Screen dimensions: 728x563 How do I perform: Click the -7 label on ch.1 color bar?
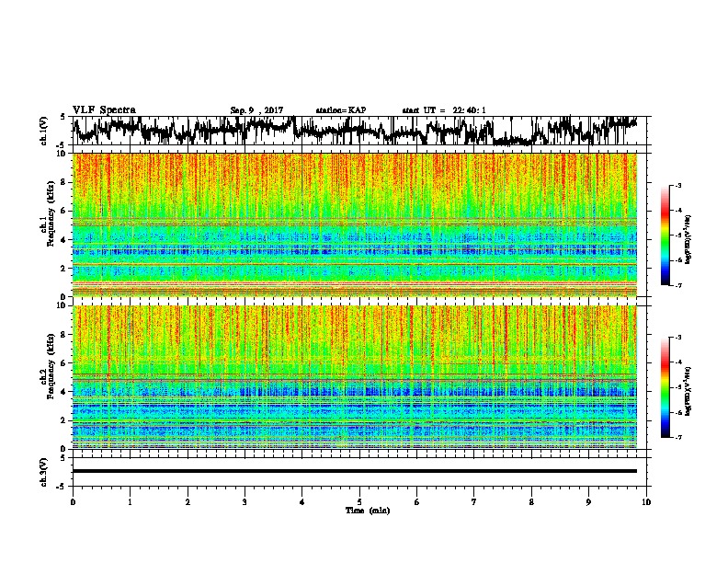coord(678,285)
